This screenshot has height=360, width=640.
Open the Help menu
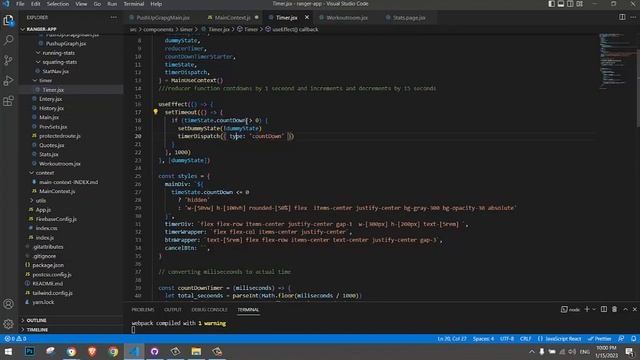point(156,4)
